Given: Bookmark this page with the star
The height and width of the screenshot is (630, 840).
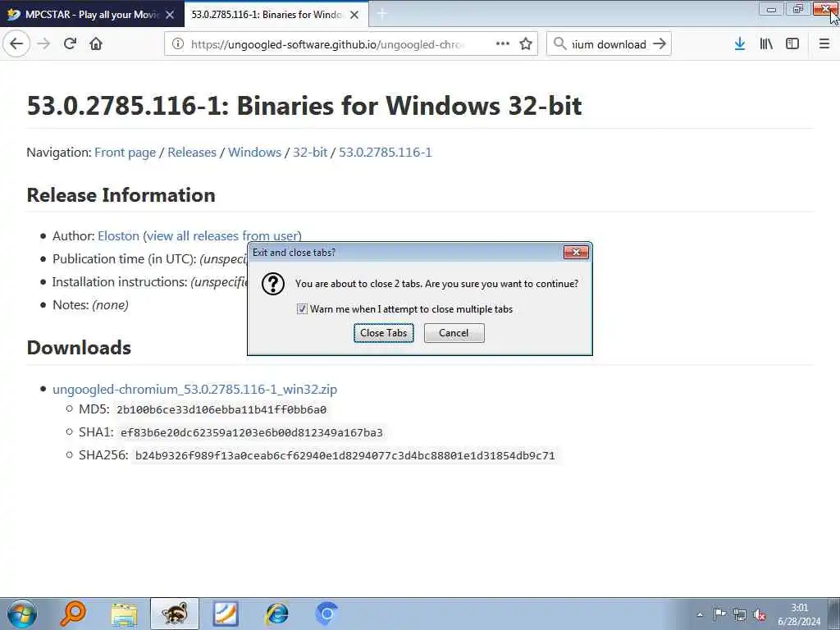Looking at the screenshot, I should (526, 43).
